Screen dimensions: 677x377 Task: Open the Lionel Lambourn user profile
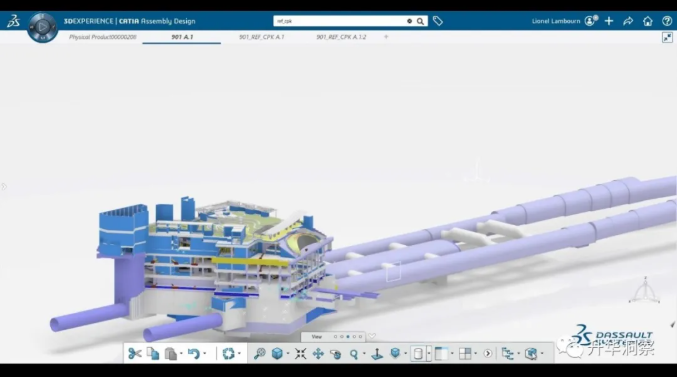(556, 21)
